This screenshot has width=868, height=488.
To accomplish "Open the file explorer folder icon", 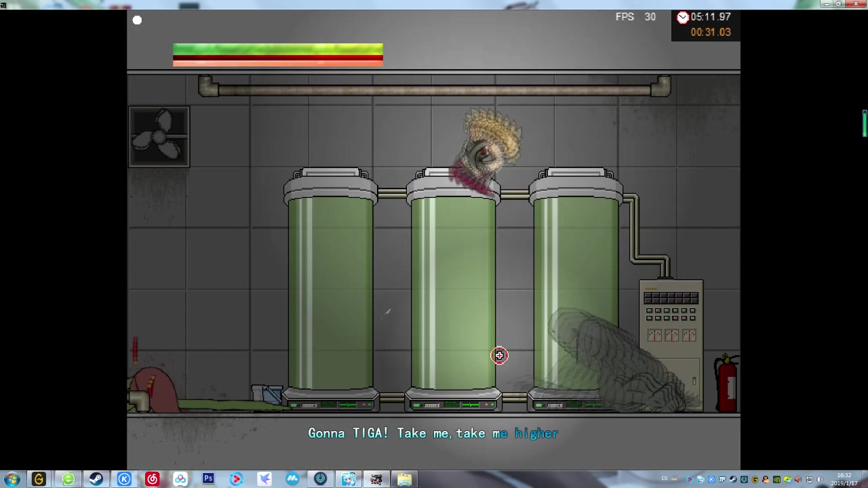I will tap(404, 479).
